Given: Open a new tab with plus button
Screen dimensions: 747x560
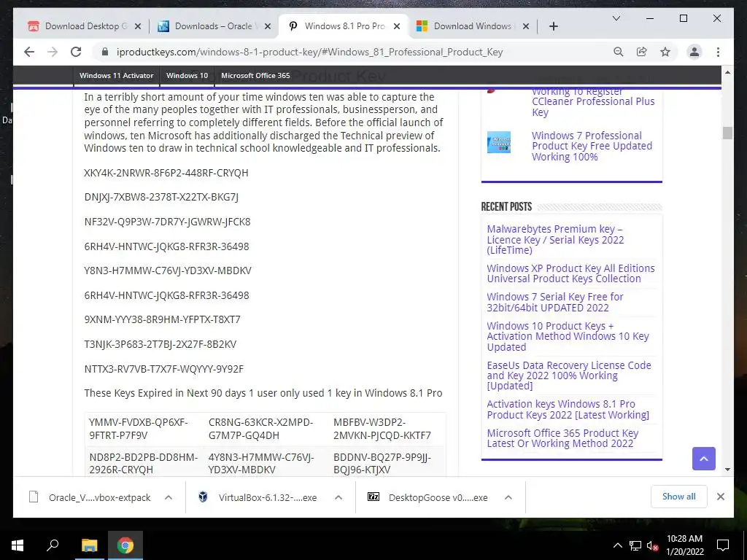Looking at the screenshot, I should [x=553, y=26].
